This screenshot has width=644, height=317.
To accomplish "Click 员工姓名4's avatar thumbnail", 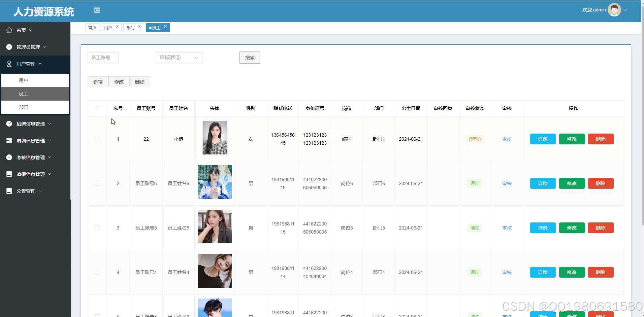I will pos(215,271).
